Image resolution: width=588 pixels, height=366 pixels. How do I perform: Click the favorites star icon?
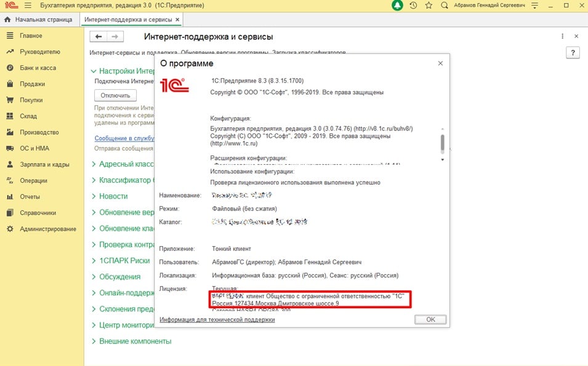[429, 6]
